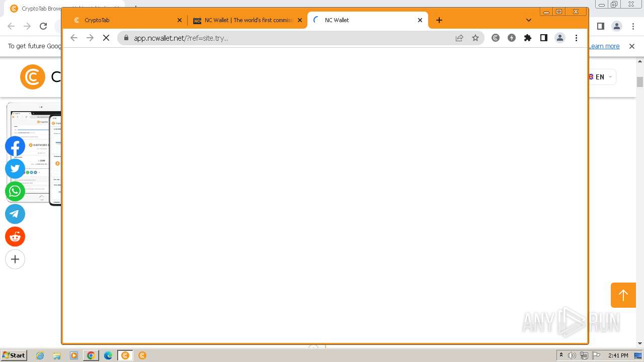Click the orange scroll-to-top arrow button
Screen dimensions: 644x362
click(623, 295)
